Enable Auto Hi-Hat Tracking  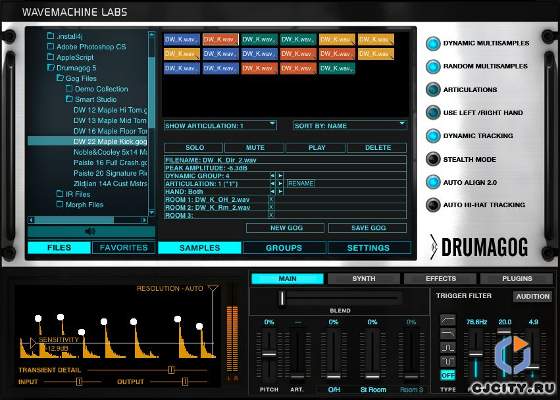433,205
